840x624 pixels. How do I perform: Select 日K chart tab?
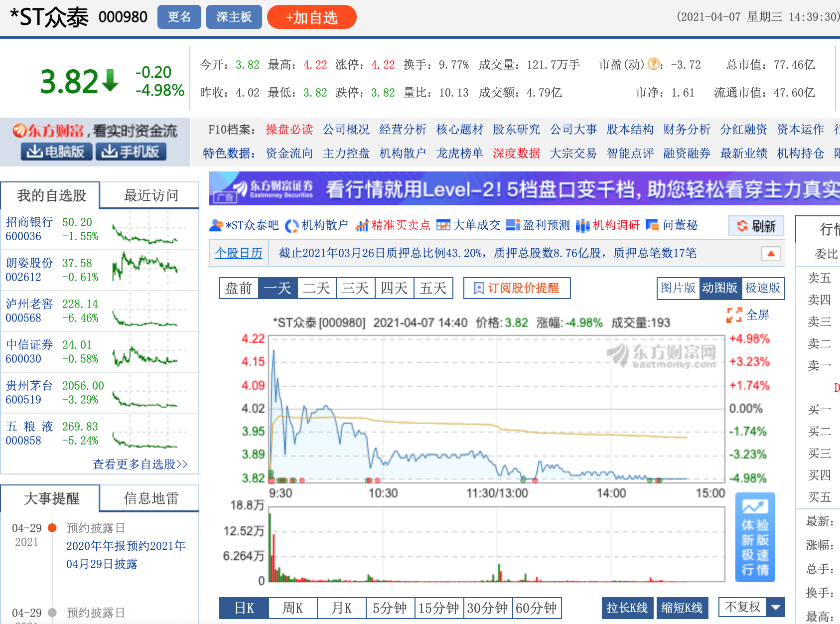pos(244,608)
